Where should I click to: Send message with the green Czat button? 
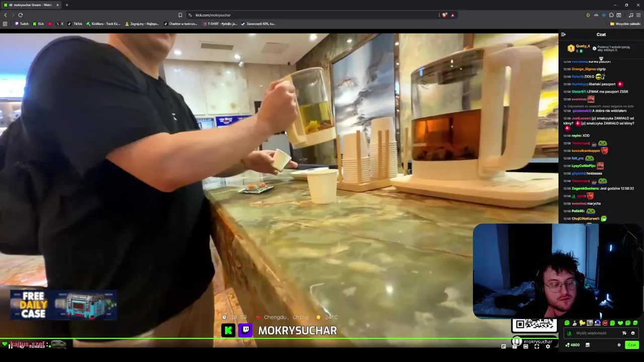(632, 345)
